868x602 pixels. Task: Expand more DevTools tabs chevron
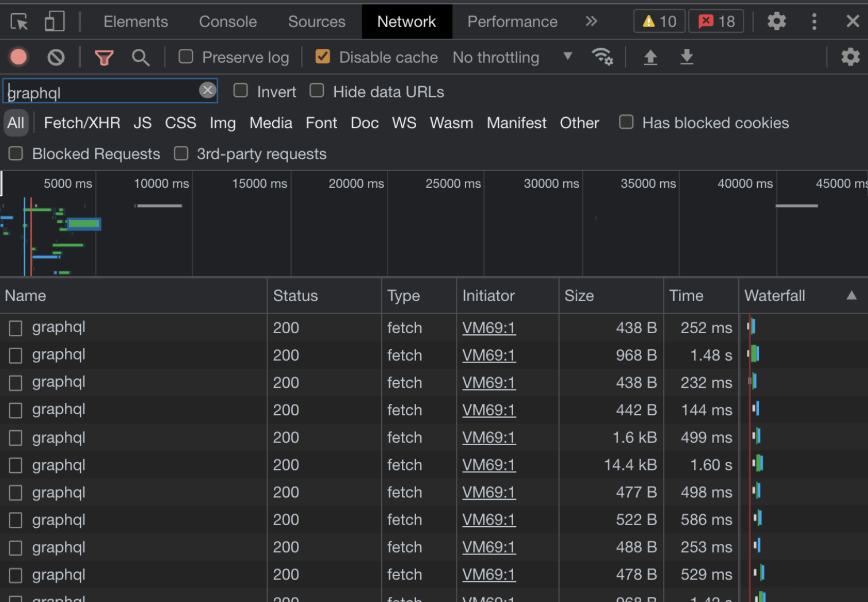coord(591,22)
